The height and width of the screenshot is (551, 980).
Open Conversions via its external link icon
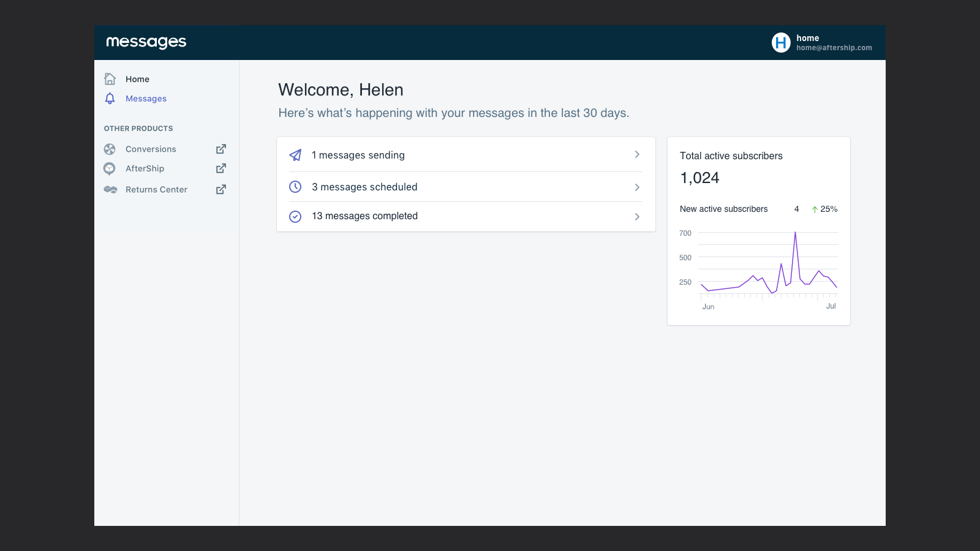point(221,149)
